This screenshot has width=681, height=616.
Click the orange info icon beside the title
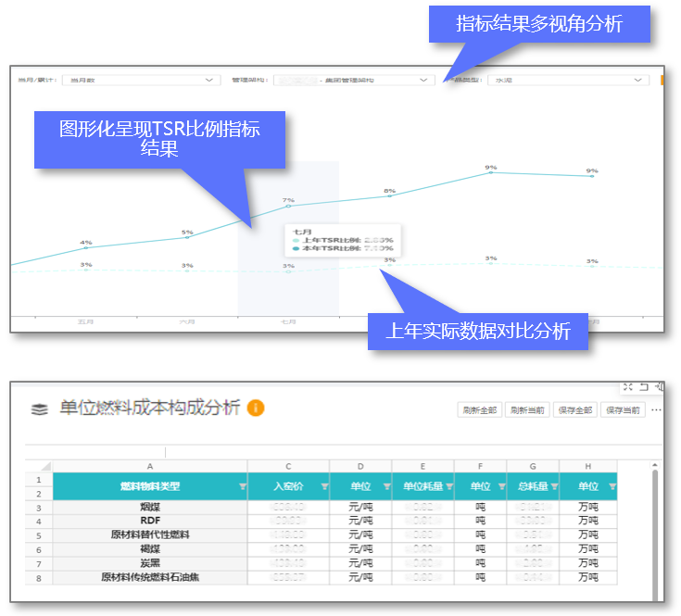tap(256, 408)
